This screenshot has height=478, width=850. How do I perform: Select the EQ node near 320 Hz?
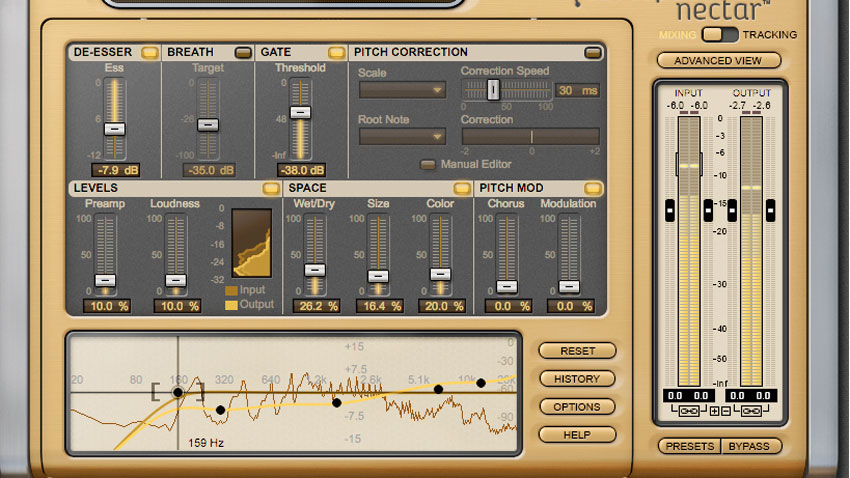220,410
